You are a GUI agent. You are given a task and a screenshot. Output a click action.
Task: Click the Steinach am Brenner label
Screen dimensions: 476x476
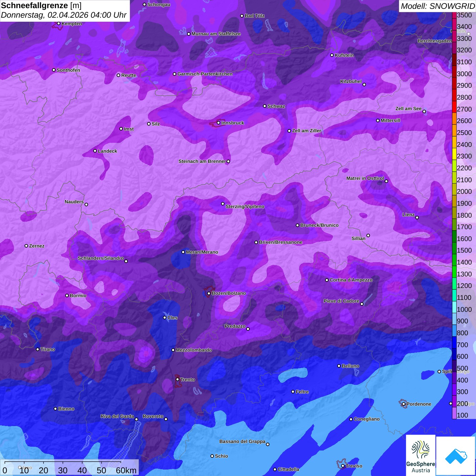[202, 161]
